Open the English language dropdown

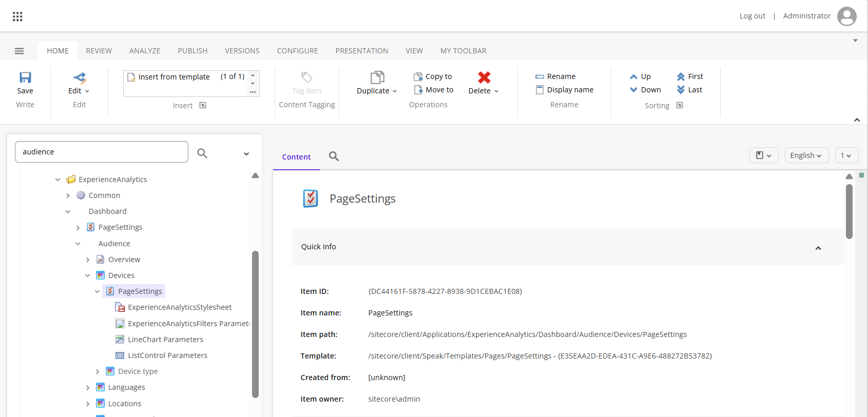click(806, 155)
